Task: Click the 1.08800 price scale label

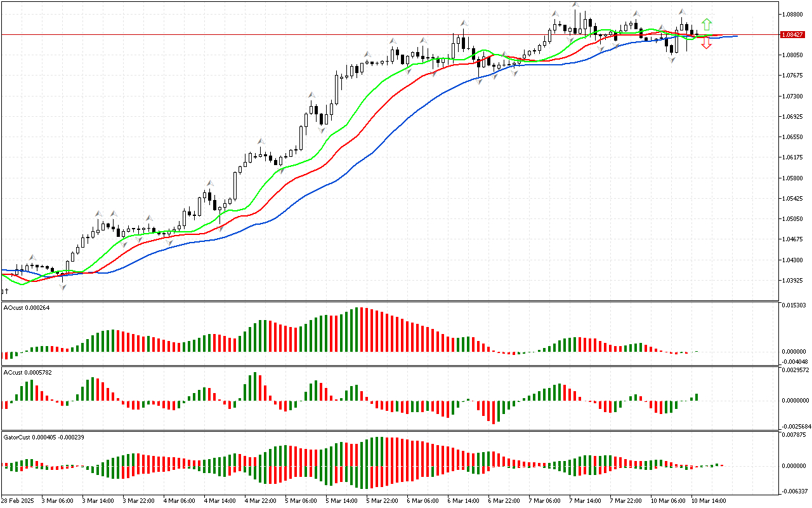Action: pyautogui.click(x=793, y=14)
